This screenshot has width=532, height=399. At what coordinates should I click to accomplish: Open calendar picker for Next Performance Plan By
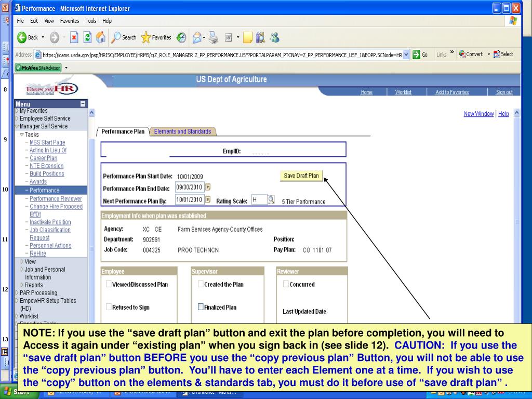pos(208,199)
